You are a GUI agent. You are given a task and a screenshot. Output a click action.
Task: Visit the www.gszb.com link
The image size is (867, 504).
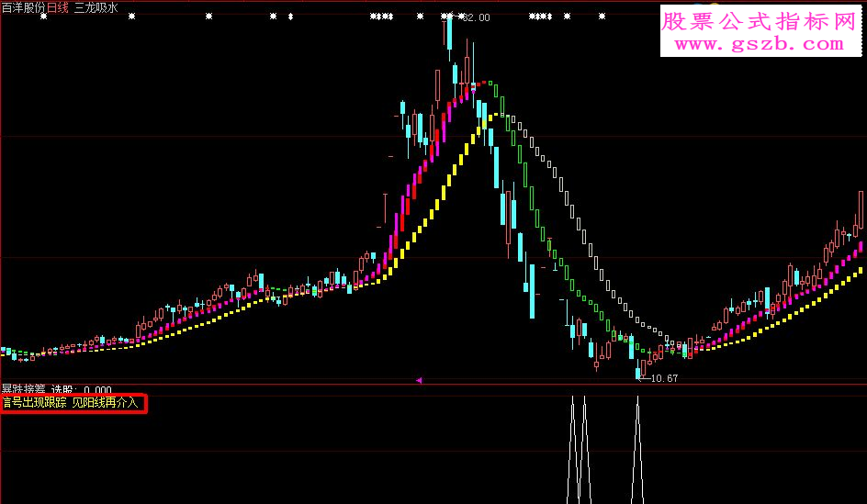[760, 44]
